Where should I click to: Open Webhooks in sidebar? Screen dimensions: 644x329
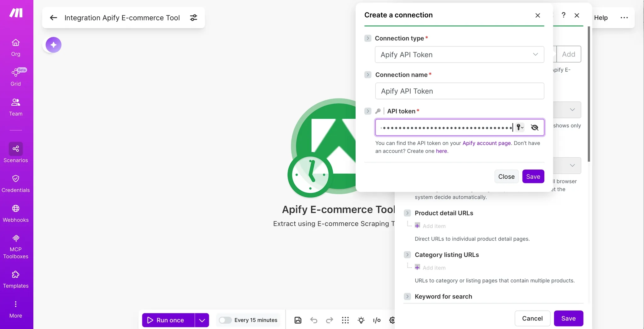tap(16, 214)
